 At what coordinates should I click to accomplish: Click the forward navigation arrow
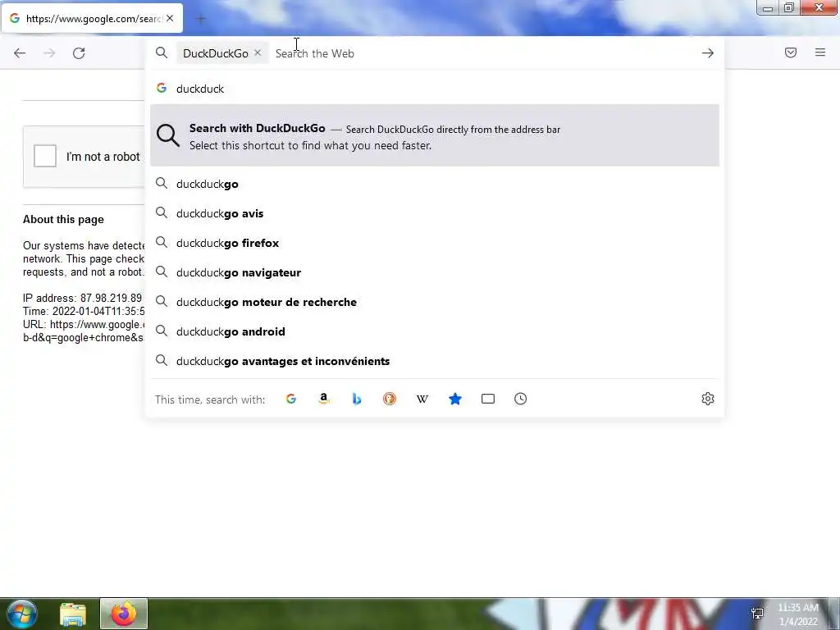[x=49, y=53]
